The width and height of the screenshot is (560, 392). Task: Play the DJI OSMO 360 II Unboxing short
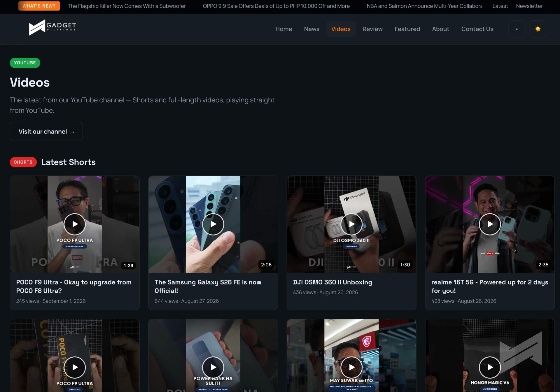click(351, 224)
